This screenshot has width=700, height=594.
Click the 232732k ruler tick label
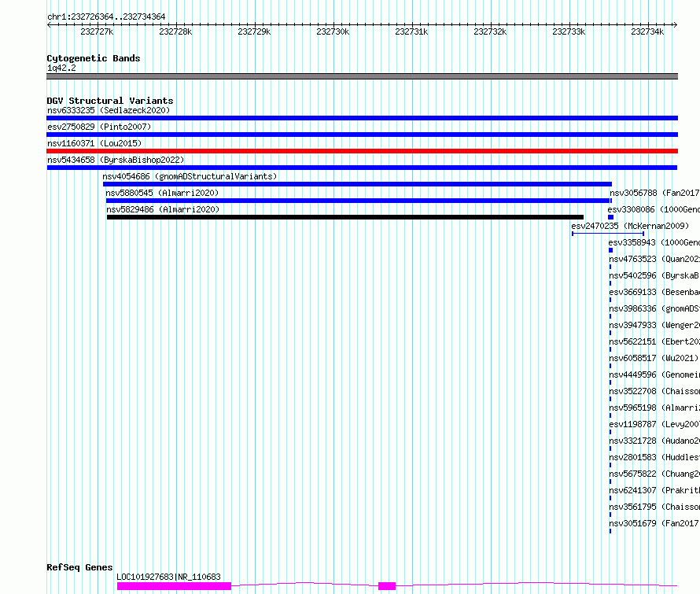(490, 31)
